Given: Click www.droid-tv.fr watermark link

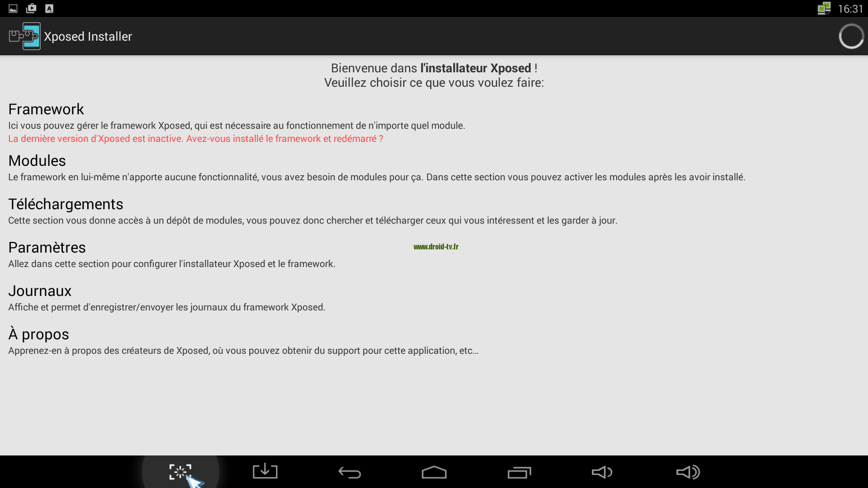Looking at the screenshot, I should coord(436,247).
